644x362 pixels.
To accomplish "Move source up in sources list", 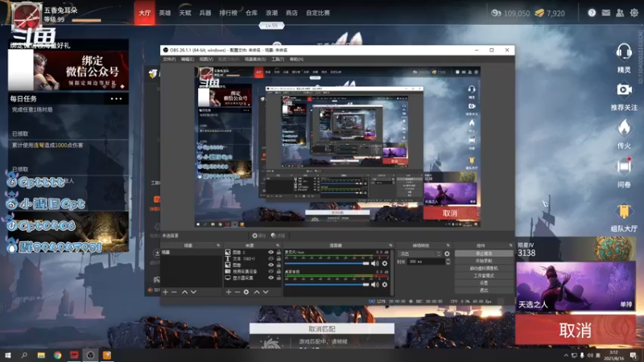I will [257, 292].
